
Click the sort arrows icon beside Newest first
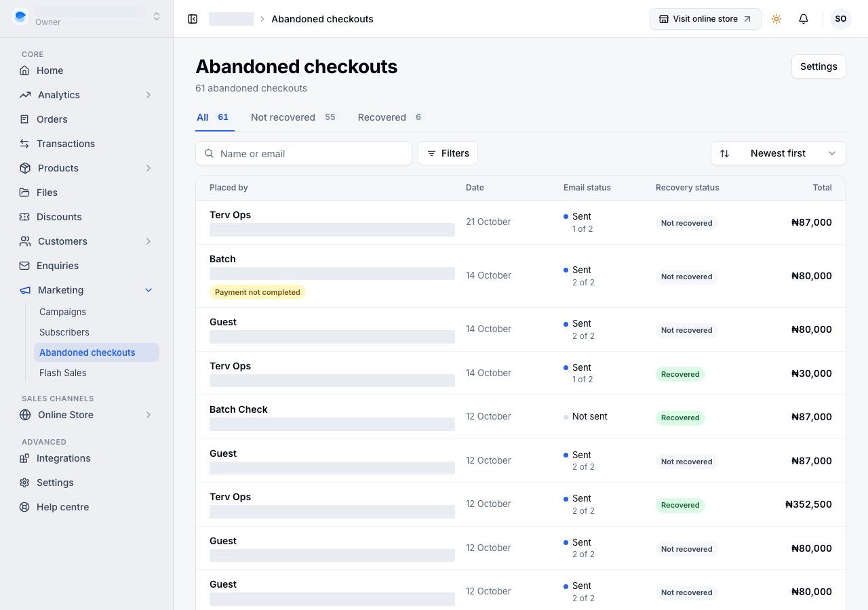pos(725,153)
